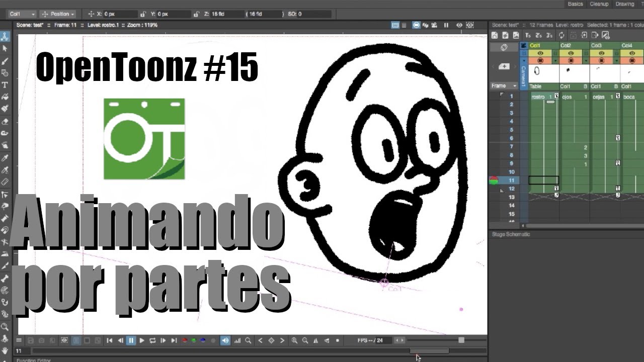The image size is (644, 362).
Task: Click the Repeat icon in the Xsheet toolbar
Action: click(561, 35)
